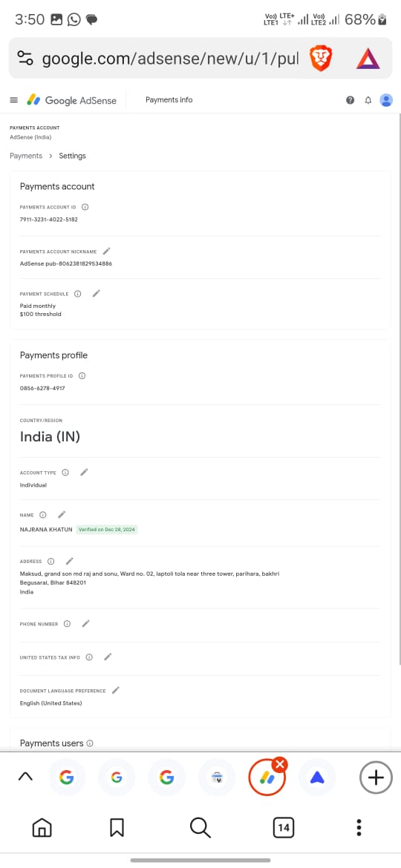401x868 pixels.
Task: Open the AdSense hamburger menu
Action: coord(14,100)
